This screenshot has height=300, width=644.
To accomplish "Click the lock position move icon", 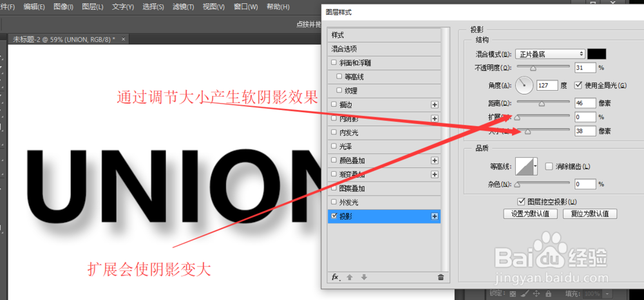I will click(x=536, y=294).
